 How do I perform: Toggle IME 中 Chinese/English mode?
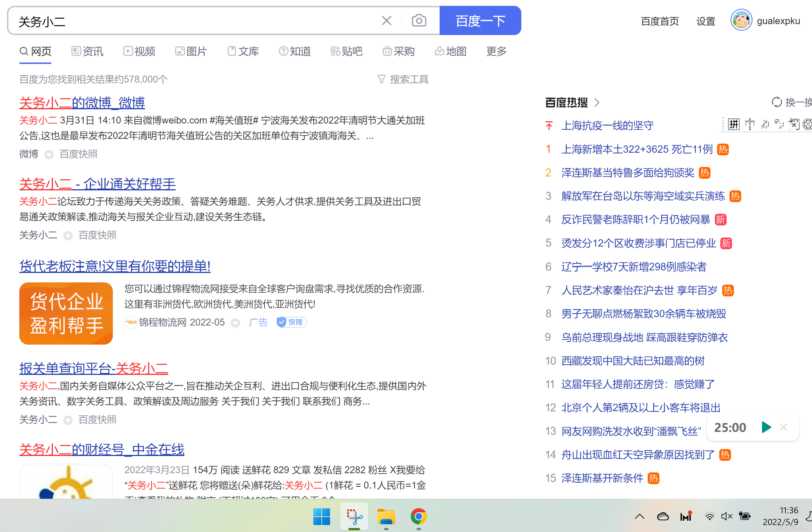coord(750,124)
